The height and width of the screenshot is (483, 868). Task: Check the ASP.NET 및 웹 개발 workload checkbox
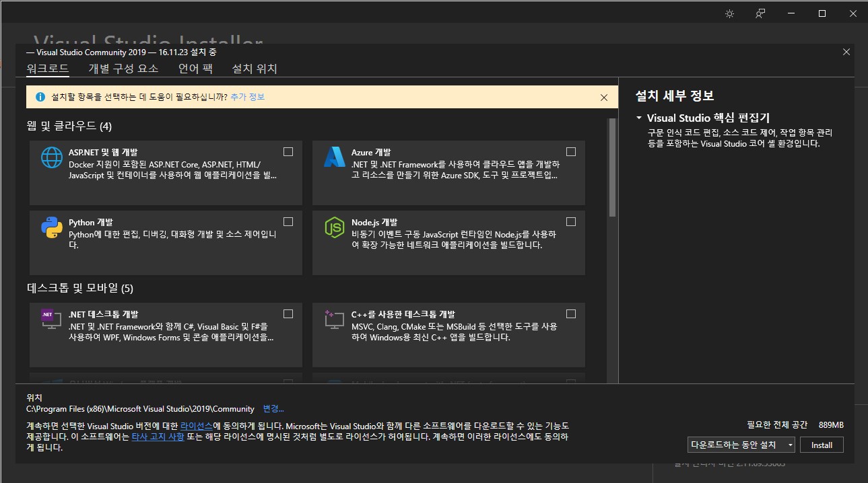click(288, 151)
